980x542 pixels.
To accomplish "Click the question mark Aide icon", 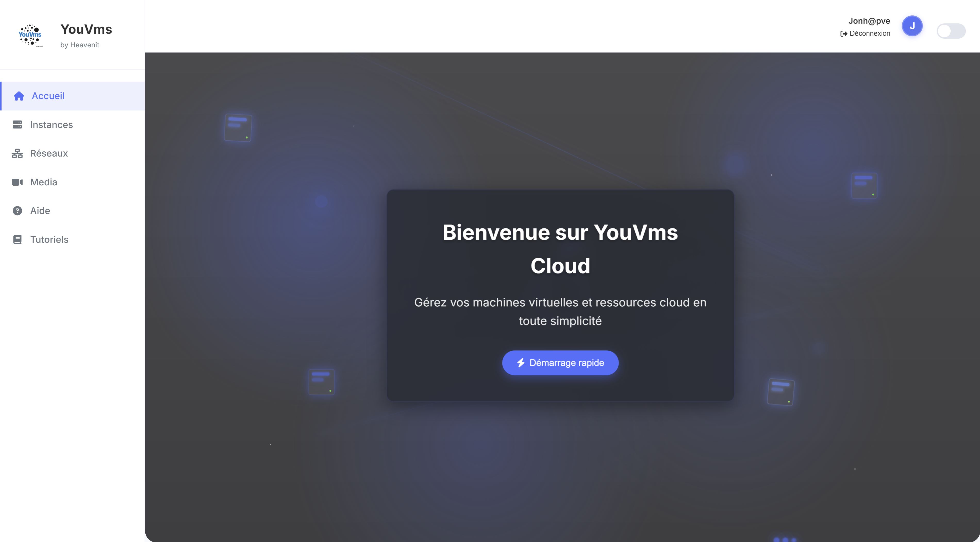I will (x=17, y=211).
